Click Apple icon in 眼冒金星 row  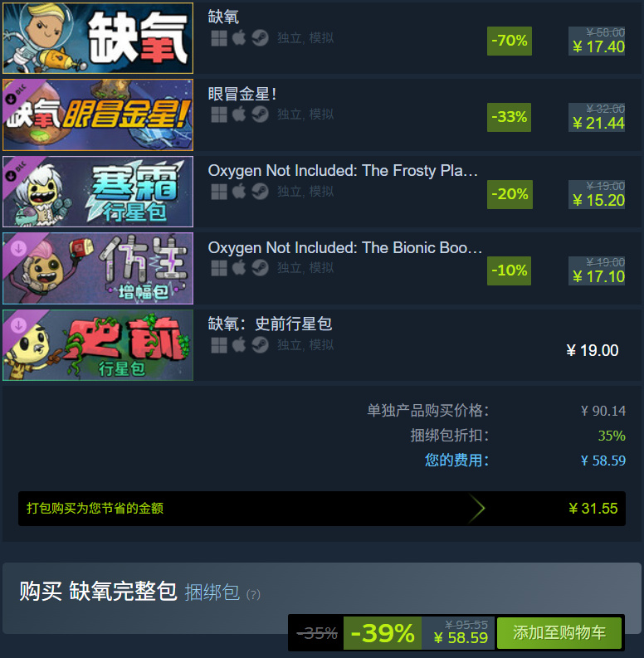coord(239,115)
